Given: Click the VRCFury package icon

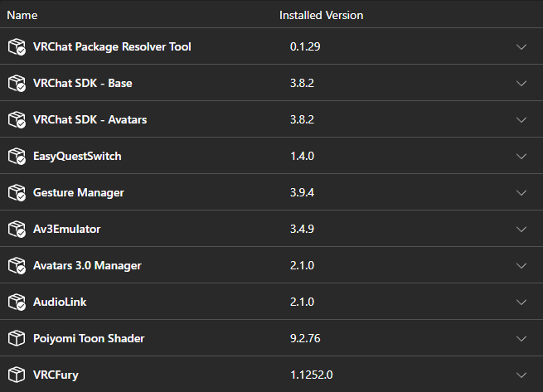Looking at the screenshot, I should [17, 375].
